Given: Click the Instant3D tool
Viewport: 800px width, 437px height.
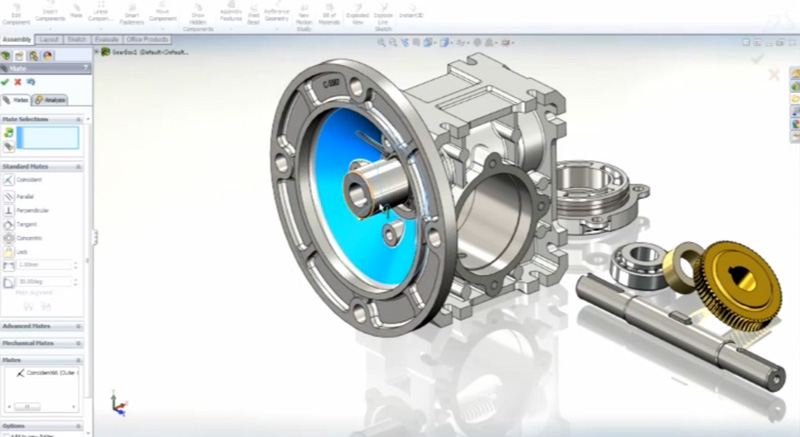Looking at the screenshot, I should coord(411,11).
